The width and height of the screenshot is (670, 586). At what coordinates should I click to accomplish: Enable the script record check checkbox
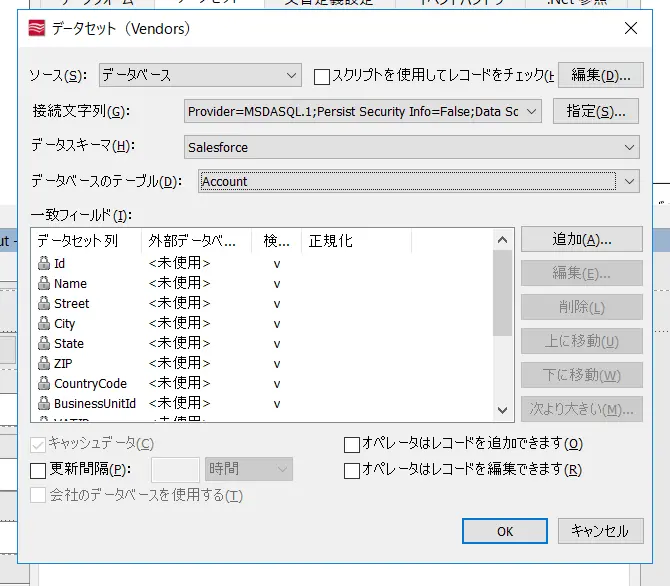click(322, 77)
